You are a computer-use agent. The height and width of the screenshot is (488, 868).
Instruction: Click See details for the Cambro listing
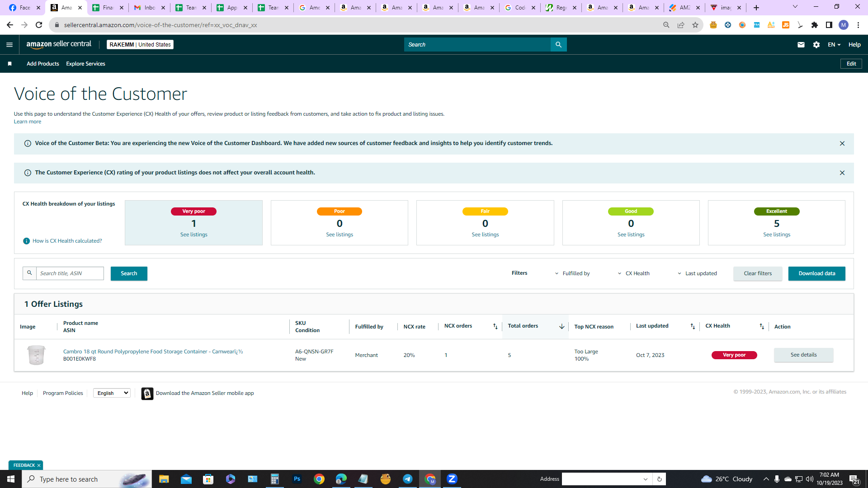tap(803, 355)
